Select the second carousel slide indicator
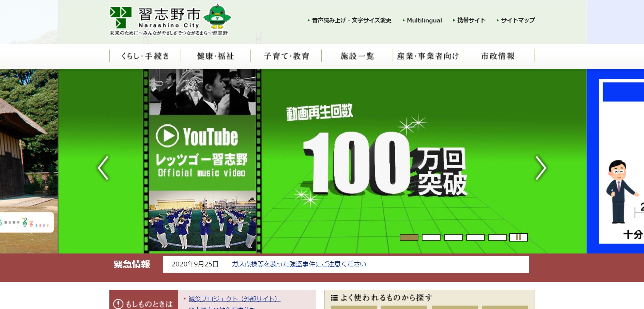Viewport: 644px width, 309px height. click(x=431, y=237)
